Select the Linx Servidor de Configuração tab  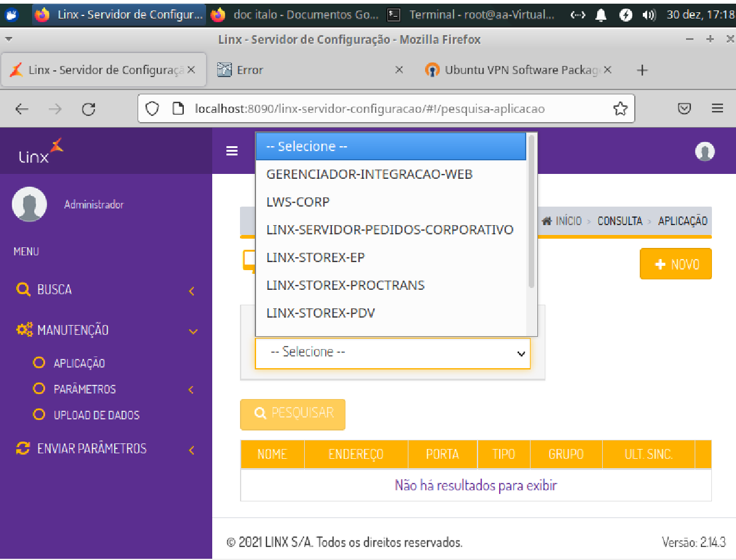103,70
